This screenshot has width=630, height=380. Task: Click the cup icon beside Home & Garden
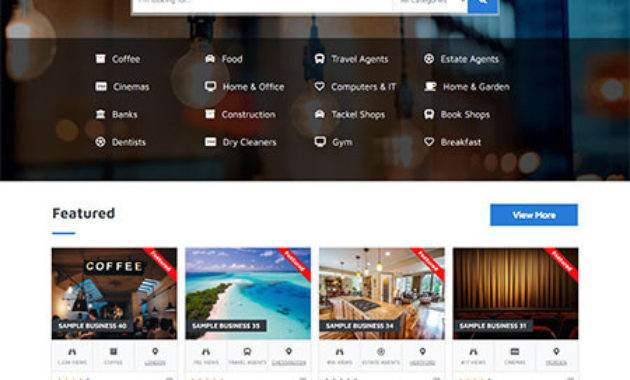(x=430, y=86)
